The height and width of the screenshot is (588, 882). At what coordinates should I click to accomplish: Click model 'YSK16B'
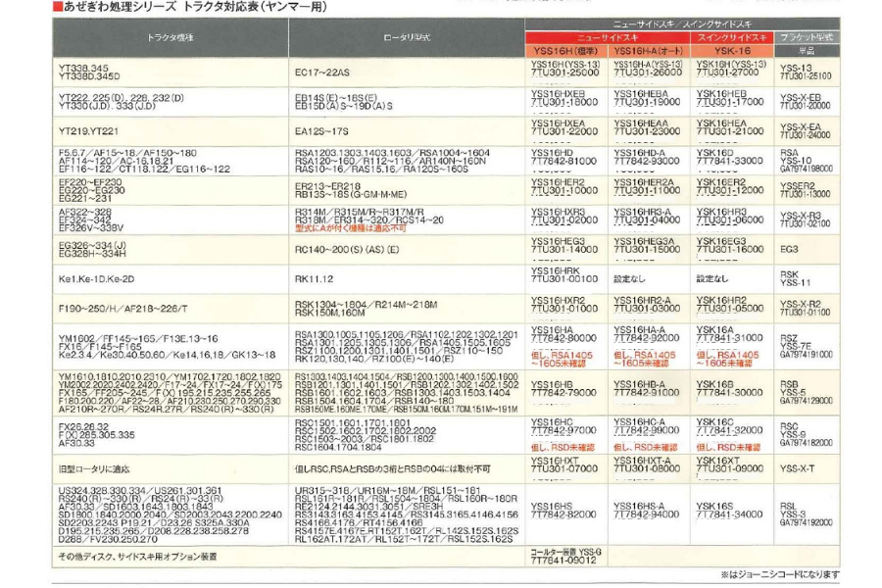tap(715, 384)
